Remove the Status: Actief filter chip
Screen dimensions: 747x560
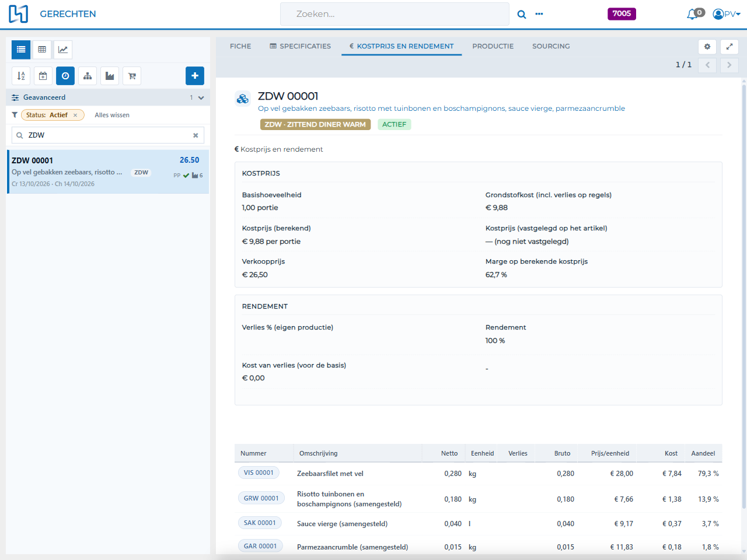tap(75, 116)
